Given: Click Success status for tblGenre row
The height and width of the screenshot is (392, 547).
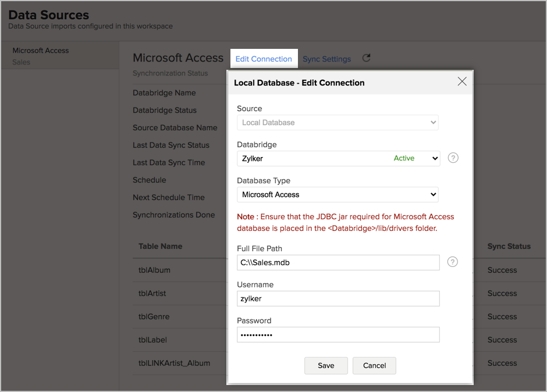Looking at the screenshot, I should point(502,316).
